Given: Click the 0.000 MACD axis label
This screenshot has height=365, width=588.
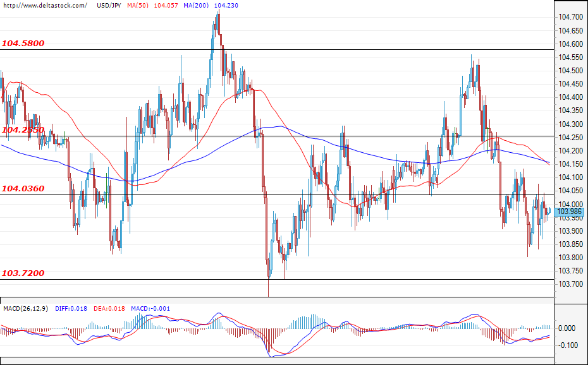Looking at the screenshot, I should (x=567, y=328).
